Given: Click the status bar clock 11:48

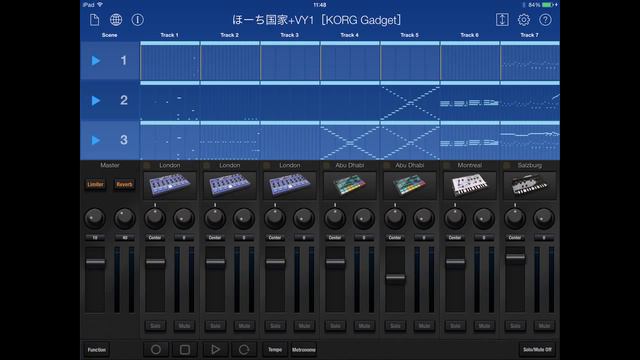Looking at the screenshot, I should (320, 5).
